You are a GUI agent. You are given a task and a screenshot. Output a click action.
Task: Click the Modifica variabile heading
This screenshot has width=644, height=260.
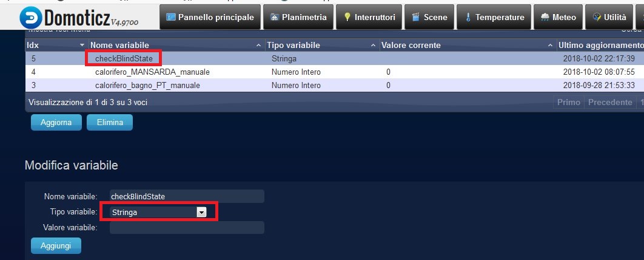(x=72, y=165)
